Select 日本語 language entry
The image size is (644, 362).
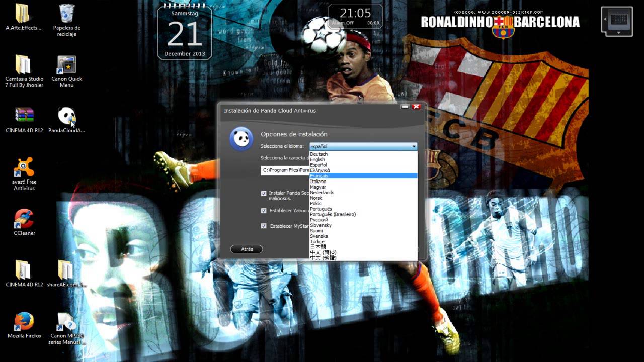pos(363,247)
